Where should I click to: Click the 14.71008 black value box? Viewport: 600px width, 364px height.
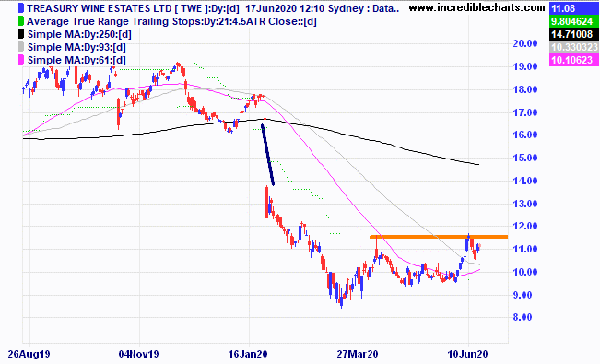(x=573, y=34)
